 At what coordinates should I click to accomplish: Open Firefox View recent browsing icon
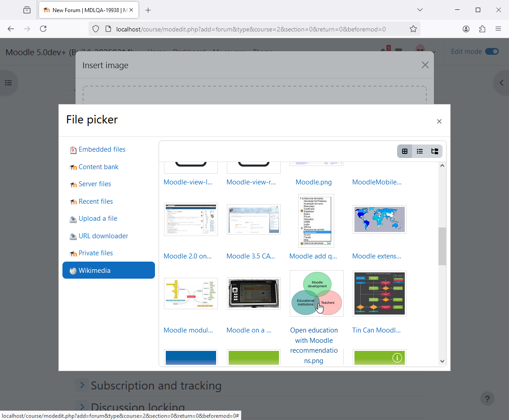[27, 10]
